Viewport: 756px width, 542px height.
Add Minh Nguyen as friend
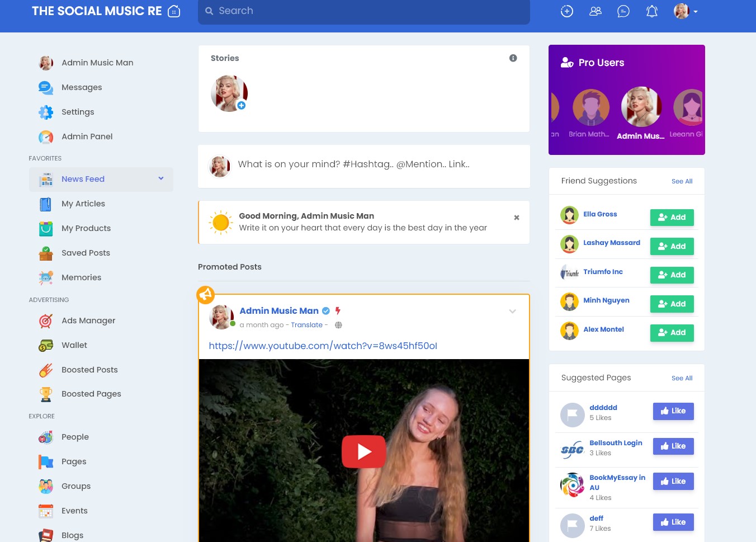[x=672, y=304]
